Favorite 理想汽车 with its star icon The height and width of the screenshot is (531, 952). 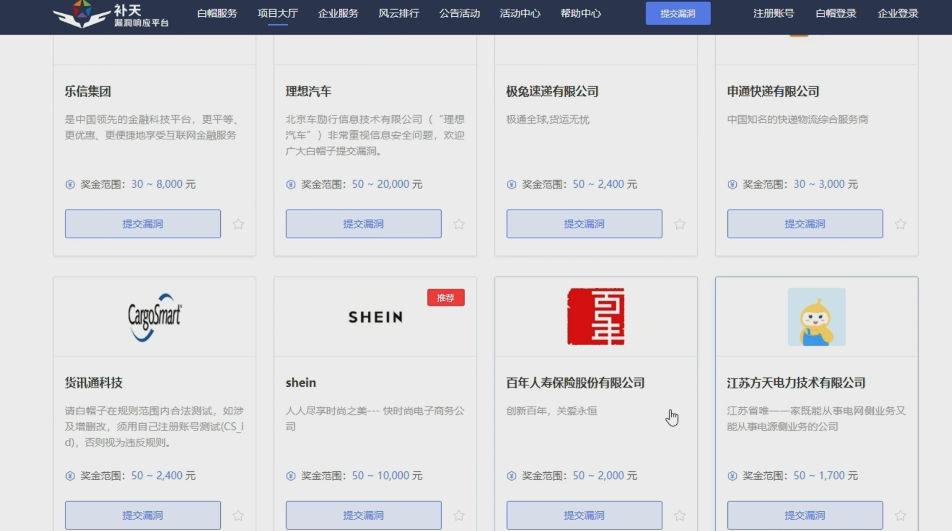pos(459,224)
